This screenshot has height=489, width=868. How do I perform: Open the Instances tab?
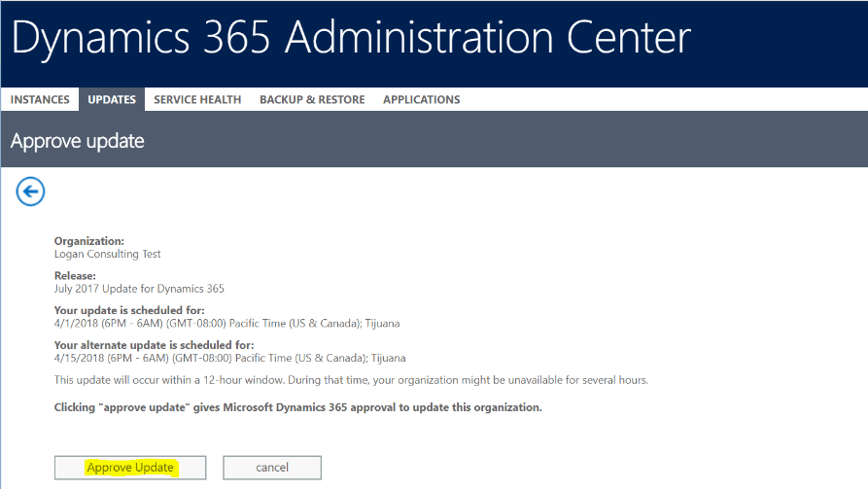point(40,100)
